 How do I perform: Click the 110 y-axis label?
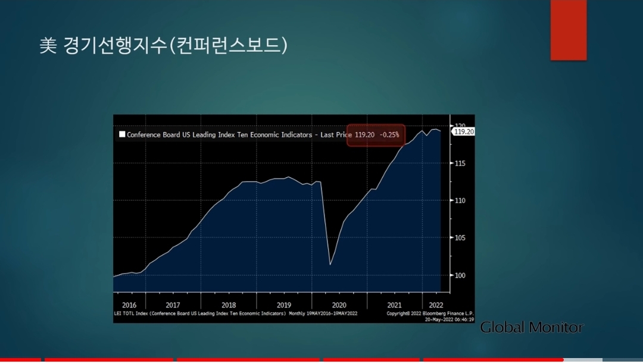(460, 200)
